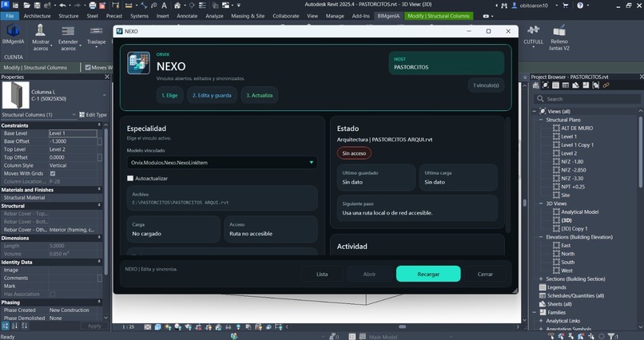Image resolution: width=644 pixels, height=340 pixels.
Task: Click the NEXO app logo icon
Action: point(138,63)
